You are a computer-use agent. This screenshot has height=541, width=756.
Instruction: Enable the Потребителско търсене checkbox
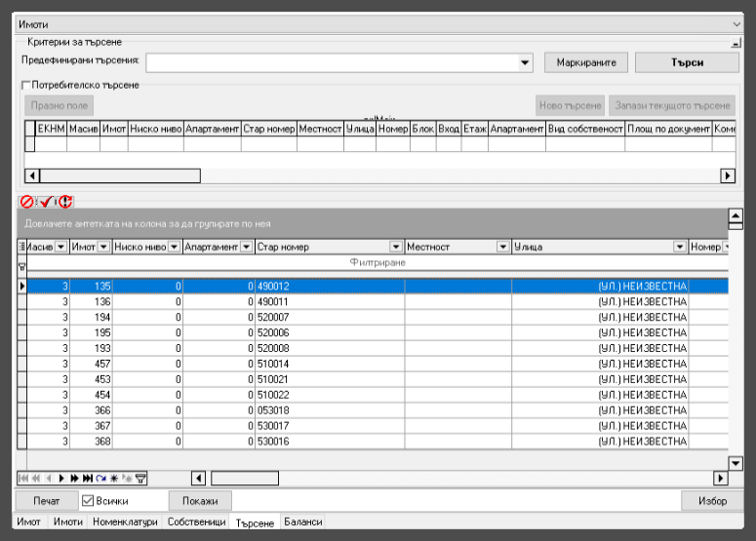pyautogui.click(x=27, y=86)
